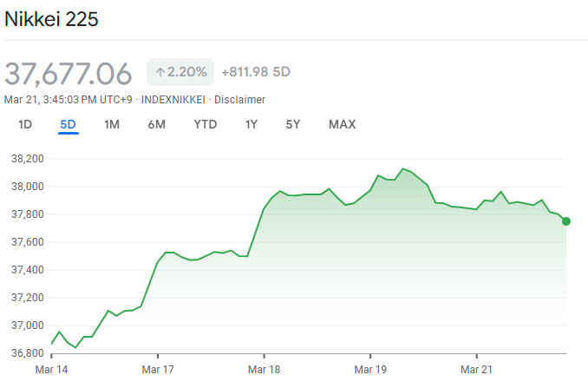Click the Mar 21, 3:45:03 PM timestamp
The width and height of the screenshot is (588, 388).
[x=69, y=100]
